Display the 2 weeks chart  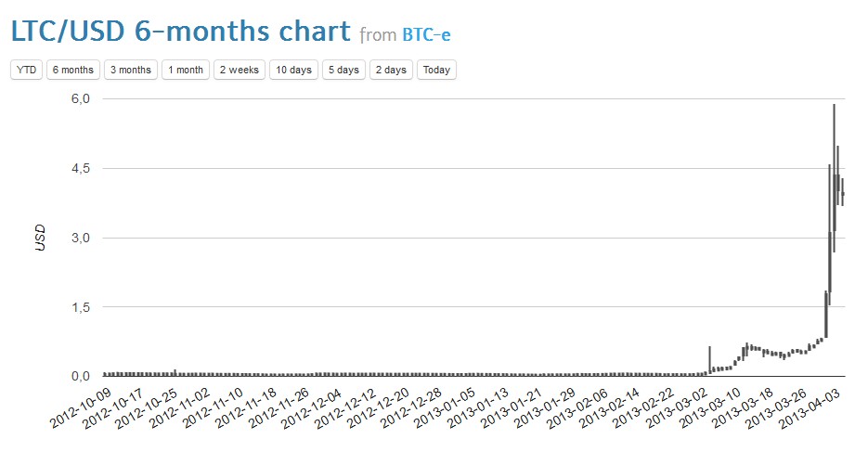(240, 71)
